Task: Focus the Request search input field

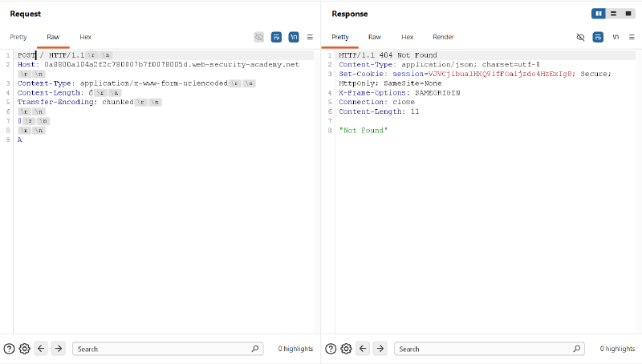Action: point(168,349)
